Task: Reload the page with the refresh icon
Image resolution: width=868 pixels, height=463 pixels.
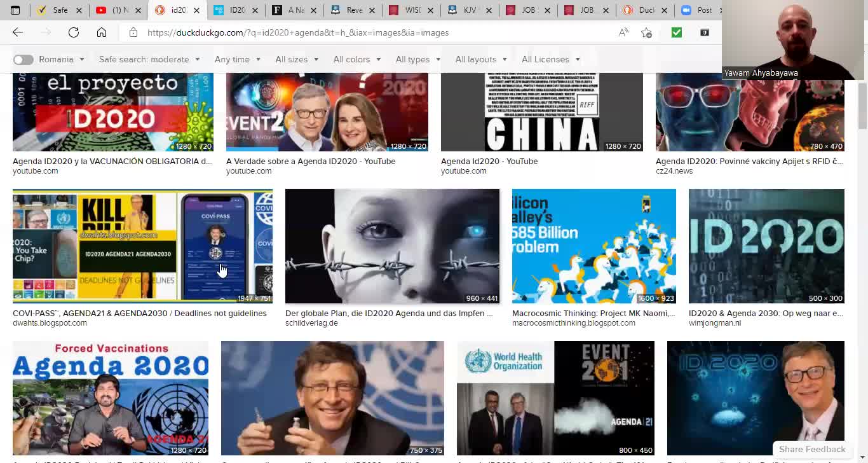Action: click(74, 32)
